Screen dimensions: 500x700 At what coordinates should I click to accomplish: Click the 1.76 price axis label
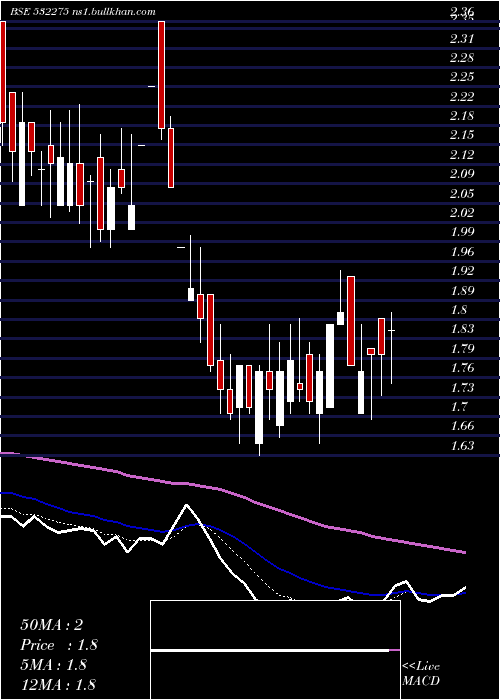coord(462,368)
